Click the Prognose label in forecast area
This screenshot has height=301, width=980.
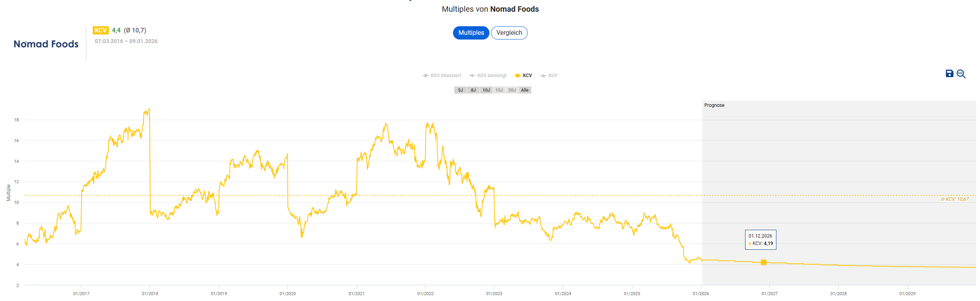[714, 105]
